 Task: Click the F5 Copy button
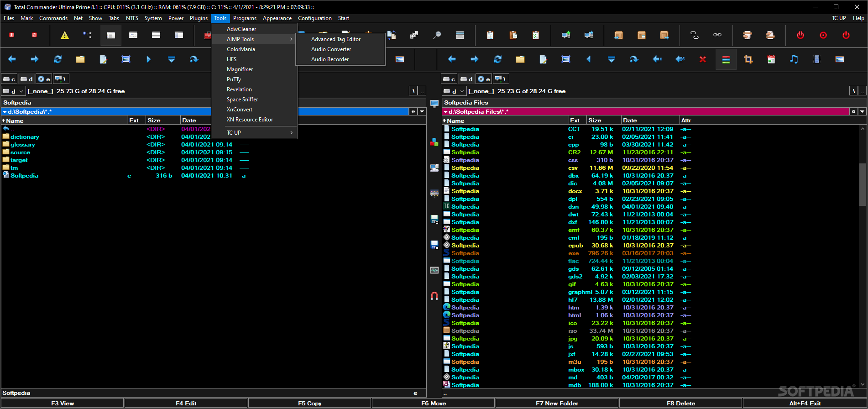point(310,404)
